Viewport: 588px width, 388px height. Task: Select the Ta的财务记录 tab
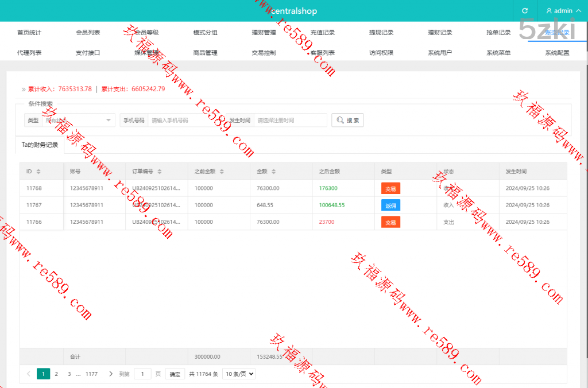[x=40, y=145]
